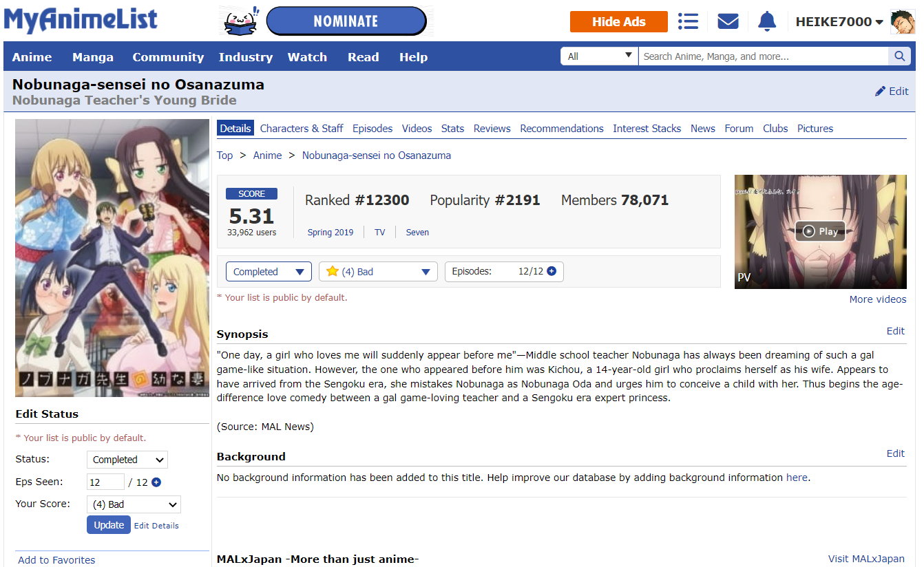Viewport: 924px width, 567px height.
Task: Open the Completed status dropdown near score
Action: point(269,272)
